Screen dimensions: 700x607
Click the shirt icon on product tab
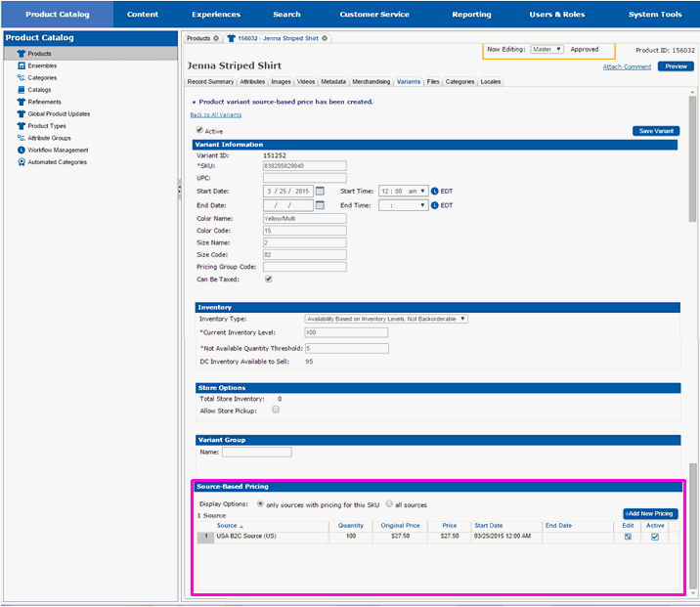point(231,38)
